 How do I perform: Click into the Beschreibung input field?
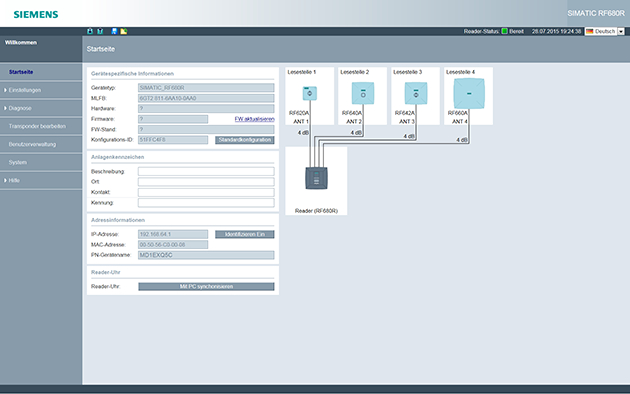tap(206, 171)
